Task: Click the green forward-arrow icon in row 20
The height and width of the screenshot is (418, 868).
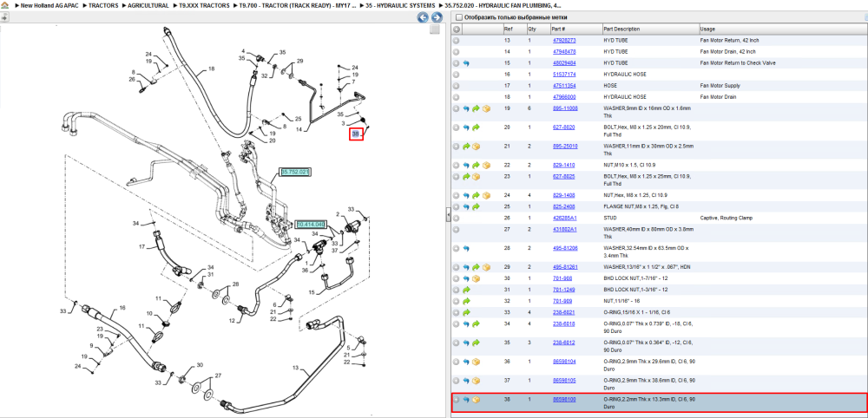Action: 476,127
